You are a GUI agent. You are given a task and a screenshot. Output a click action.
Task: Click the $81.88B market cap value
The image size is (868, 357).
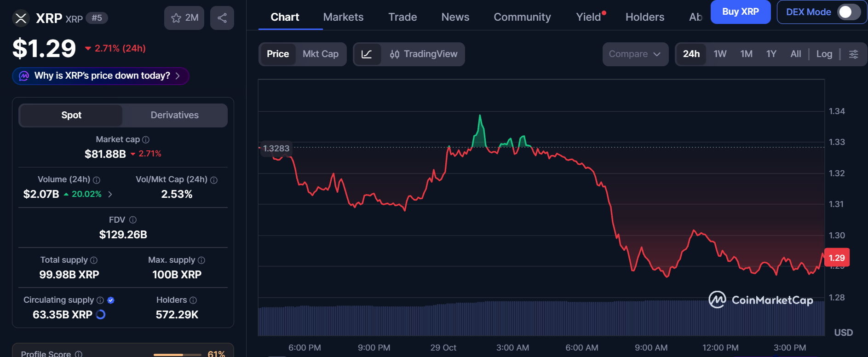tap(105, 154)
